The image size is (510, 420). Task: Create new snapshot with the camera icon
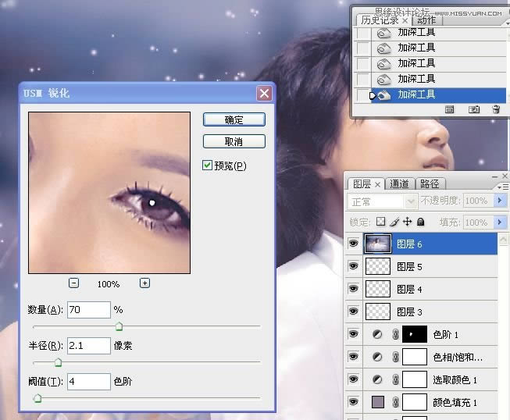click(x=473, y=110)
